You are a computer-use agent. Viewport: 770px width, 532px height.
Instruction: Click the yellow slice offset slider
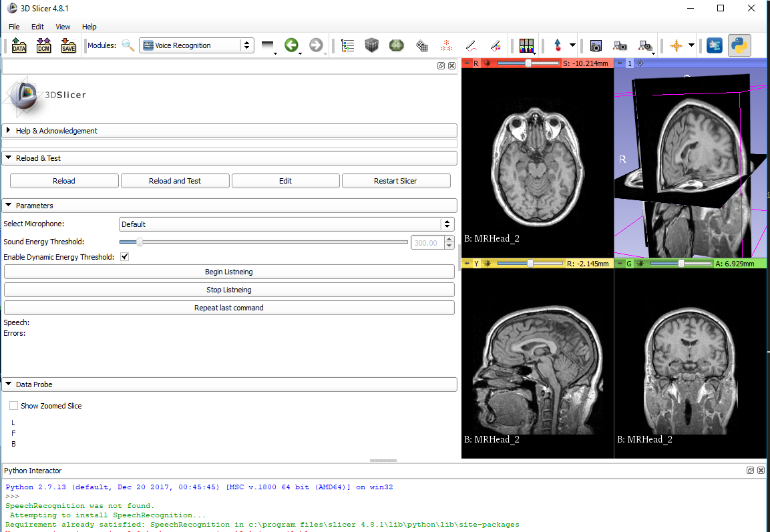click(530, 264)
